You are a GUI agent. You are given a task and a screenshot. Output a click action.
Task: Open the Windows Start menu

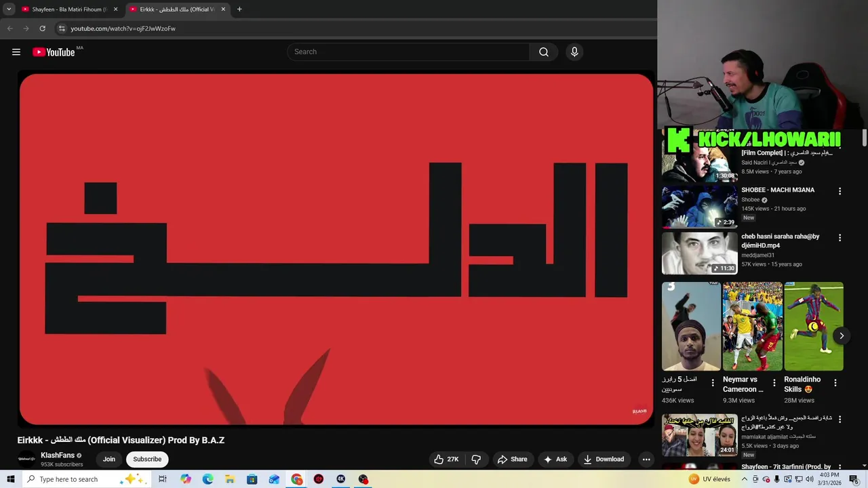coord(10,479)
